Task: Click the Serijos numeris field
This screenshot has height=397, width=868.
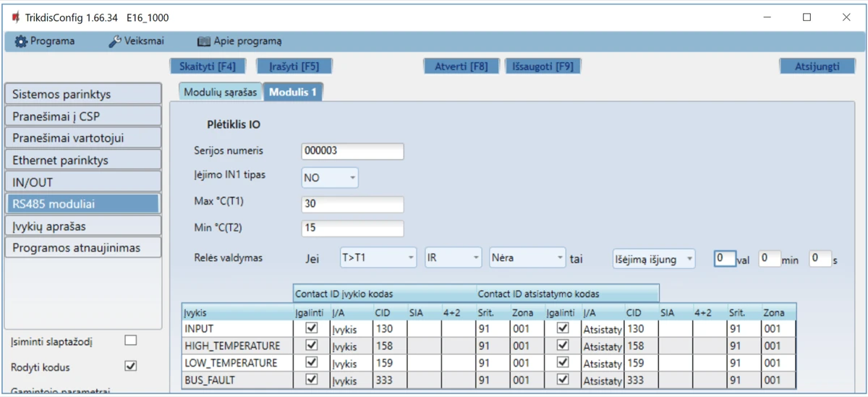Action: coord(352,151)
